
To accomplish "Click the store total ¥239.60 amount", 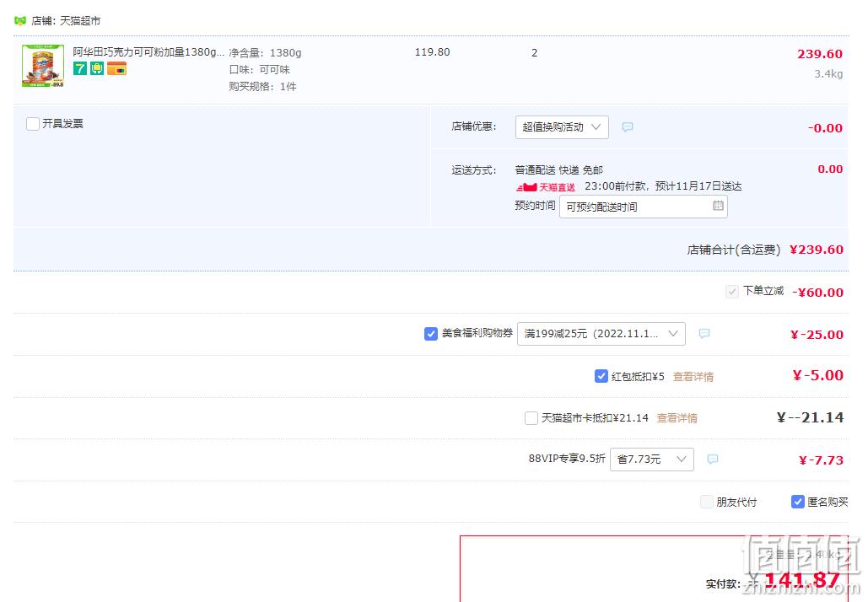I will pyautogui.click(x=817, y=250).
